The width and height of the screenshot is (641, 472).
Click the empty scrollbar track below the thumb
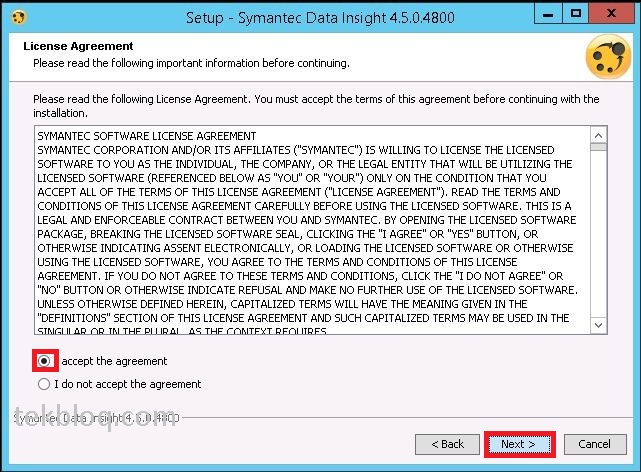click(599, 234)
